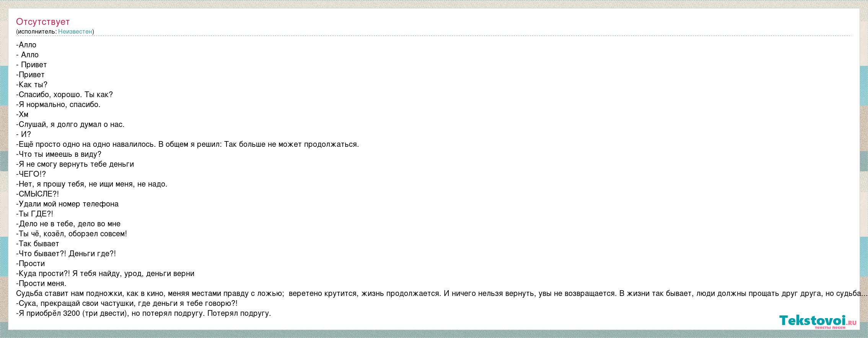Click the song title Отсутствует
Viewport: 868px width, 338px height.
click(x=43, y=21)
